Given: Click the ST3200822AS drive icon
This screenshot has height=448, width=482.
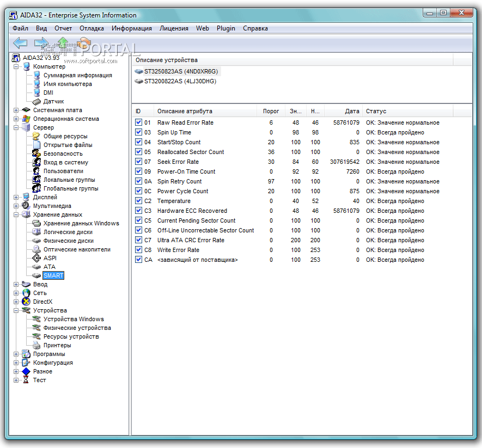Looking at the screenshot, I should pos(139,82).
